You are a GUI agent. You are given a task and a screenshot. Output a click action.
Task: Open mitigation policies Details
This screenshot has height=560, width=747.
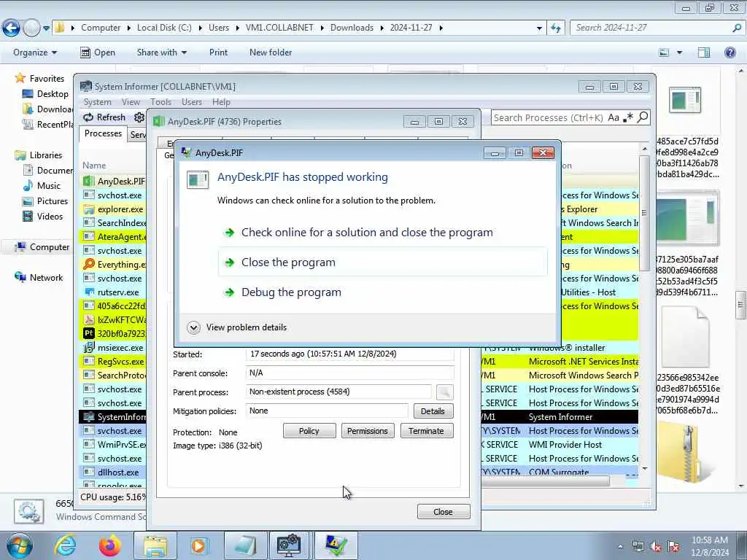tap(433, 411)
